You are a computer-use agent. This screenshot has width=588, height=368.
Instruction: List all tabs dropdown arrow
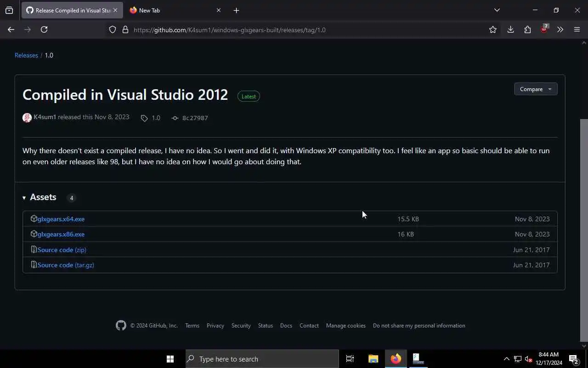[497, 10]
